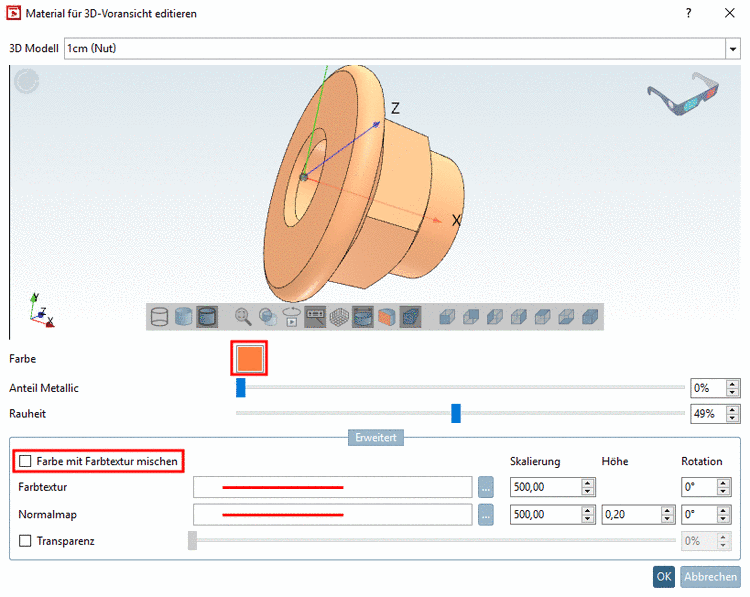Click the Rauheit 49% value field

point(708,414)
